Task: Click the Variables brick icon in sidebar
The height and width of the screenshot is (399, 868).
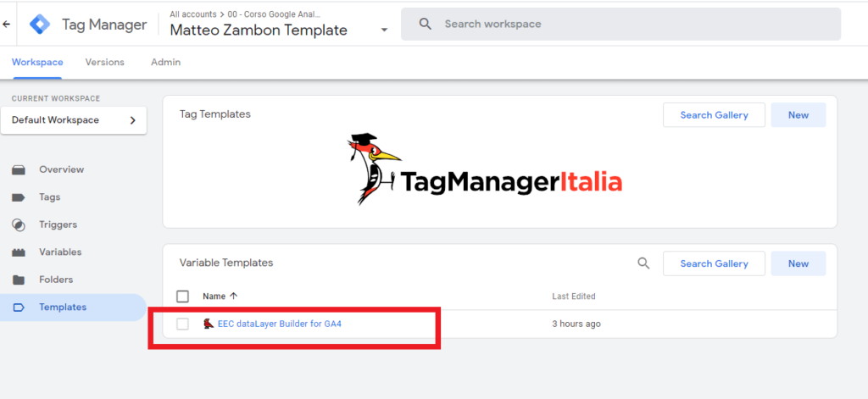Action: [x=19, y=252]
